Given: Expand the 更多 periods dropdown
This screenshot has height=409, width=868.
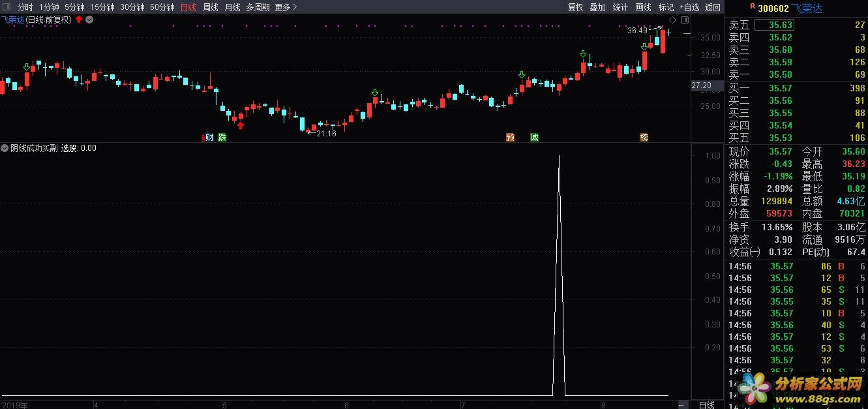Looking at the screenshot, I should pyautogui.click(x=286, y=7).
